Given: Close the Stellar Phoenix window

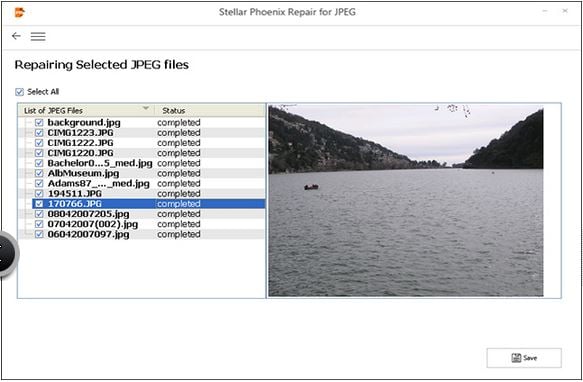Looking at the screenshot, I should (x=565, y=11).
